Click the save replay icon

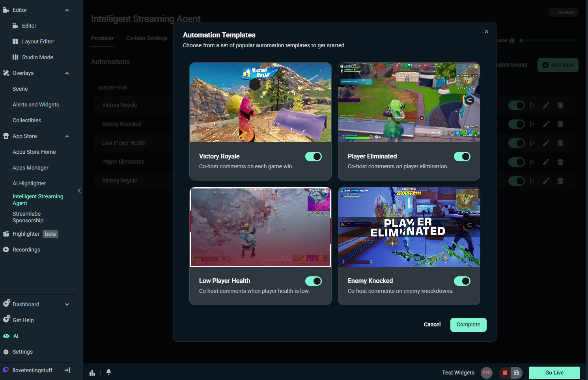[517, 373]
